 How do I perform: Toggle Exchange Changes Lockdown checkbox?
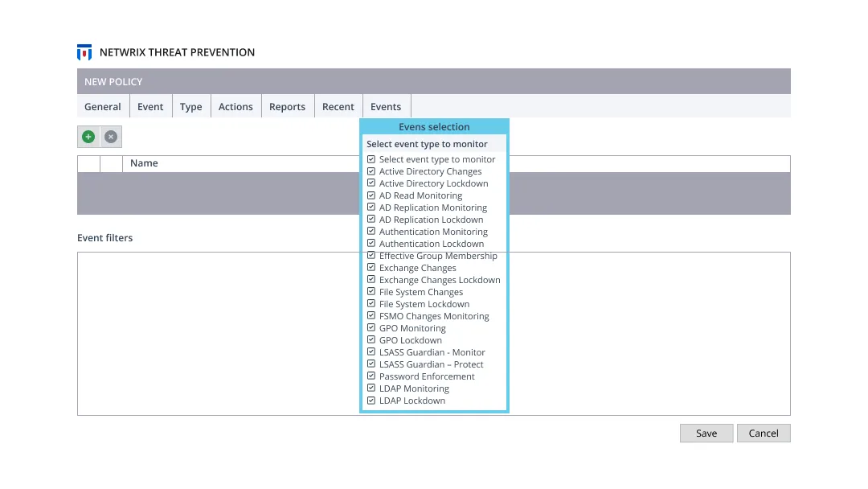pos(371,280)
